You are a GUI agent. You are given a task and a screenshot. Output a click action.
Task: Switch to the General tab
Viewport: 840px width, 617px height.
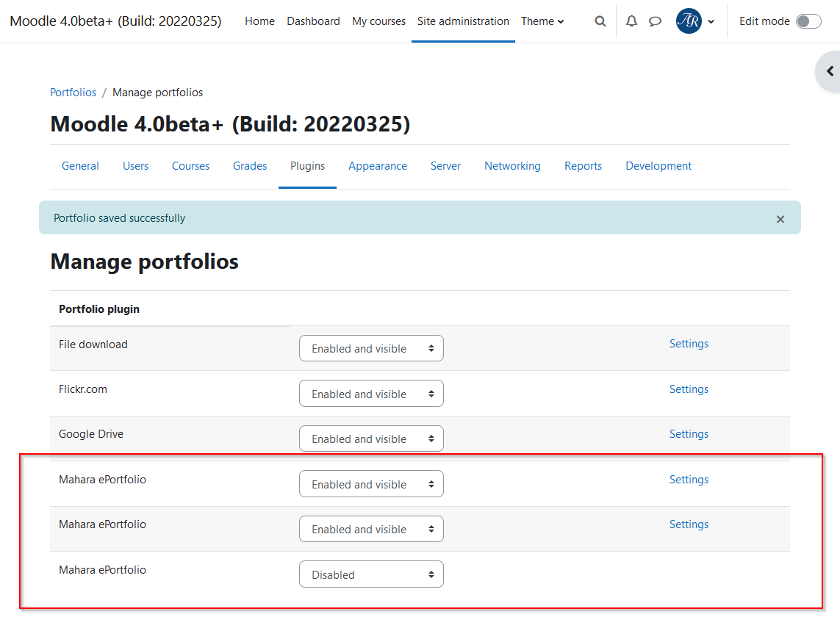[x=80, y=166]
